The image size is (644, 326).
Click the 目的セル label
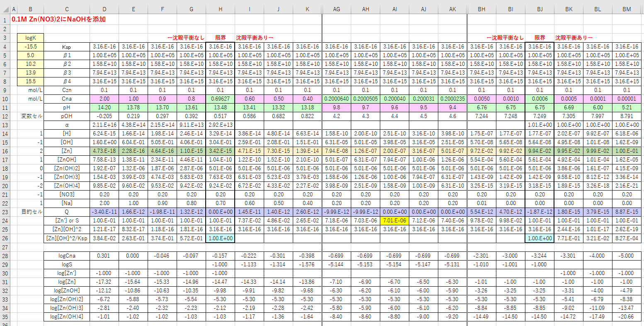(31, 211)
